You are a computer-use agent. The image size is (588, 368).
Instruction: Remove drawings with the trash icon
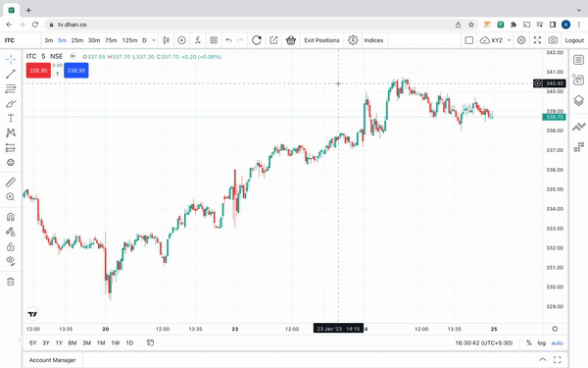pos(11,282)
